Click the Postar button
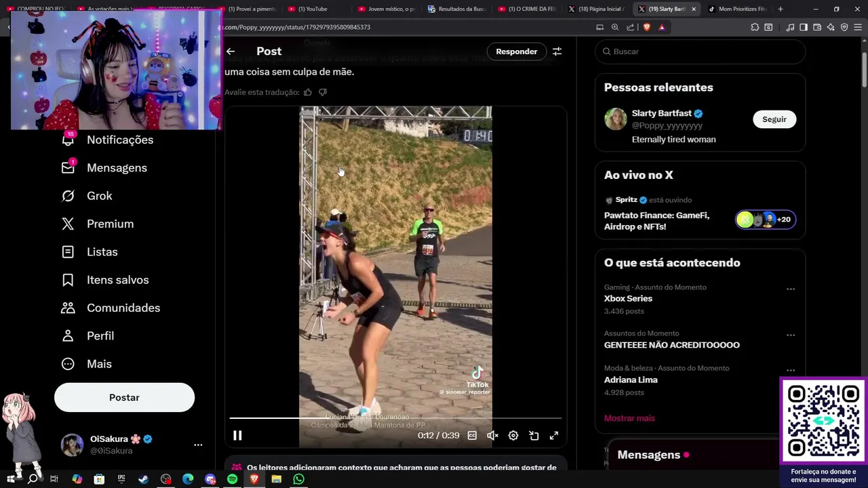868x488 pixels. tap(124, 397)
